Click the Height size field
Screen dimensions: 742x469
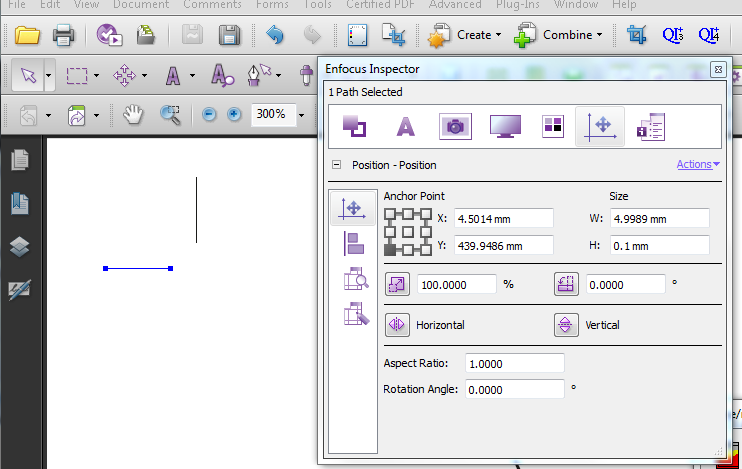pos(660,246)
